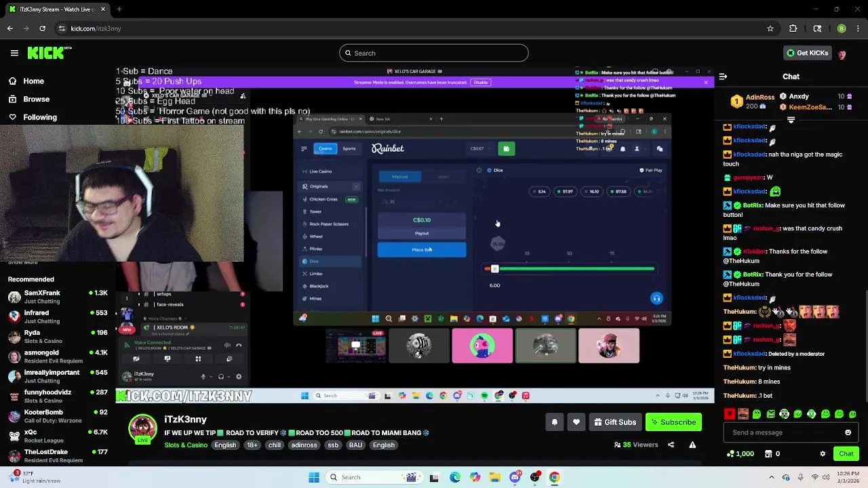Expand the gift leaderboard chevron in chat
The height and width of the screenshot is (488, 868).
791,120
